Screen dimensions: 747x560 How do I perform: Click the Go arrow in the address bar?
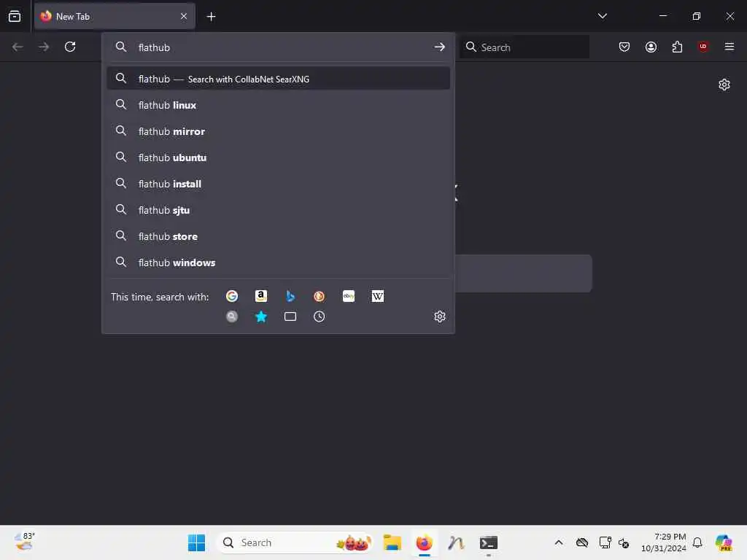440,47
